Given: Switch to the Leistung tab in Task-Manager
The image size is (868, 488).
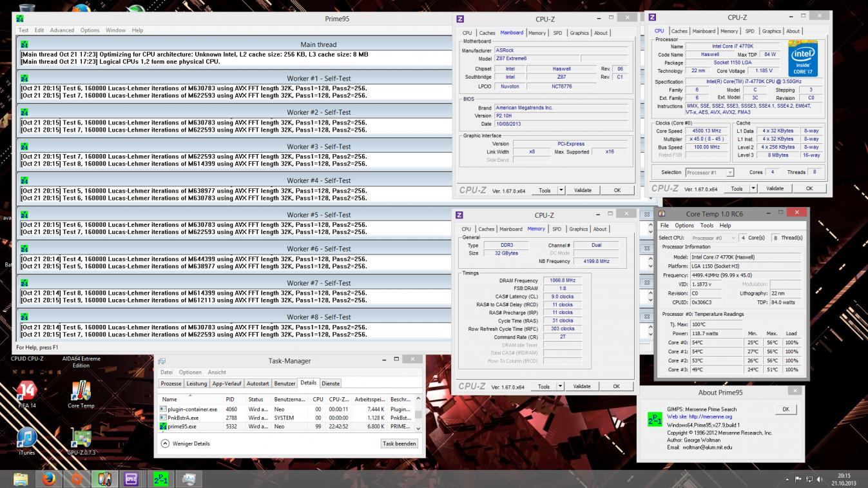Looking at the screenshot, I should click(x=197, y=384).
